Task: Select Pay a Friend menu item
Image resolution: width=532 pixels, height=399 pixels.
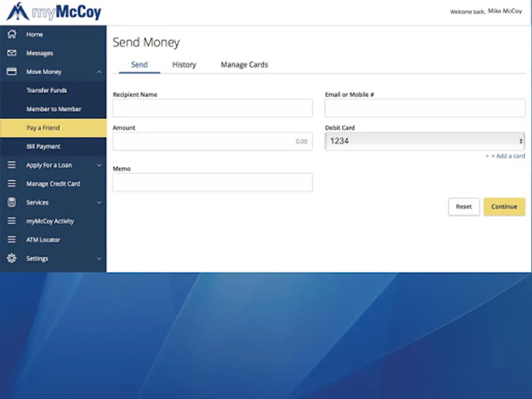Action: pyautogui.click(x=53, y=128)
